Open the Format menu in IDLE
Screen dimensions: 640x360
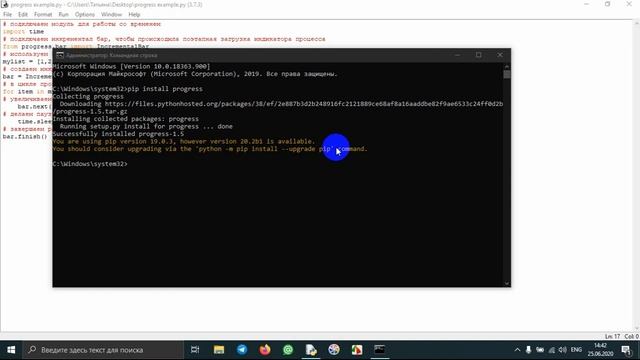pos(43,14)
